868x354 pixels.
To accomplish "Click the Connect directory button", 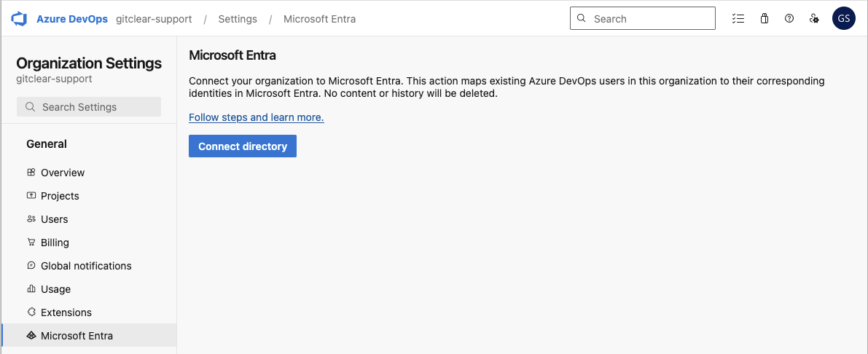I will tap(243, 146).
